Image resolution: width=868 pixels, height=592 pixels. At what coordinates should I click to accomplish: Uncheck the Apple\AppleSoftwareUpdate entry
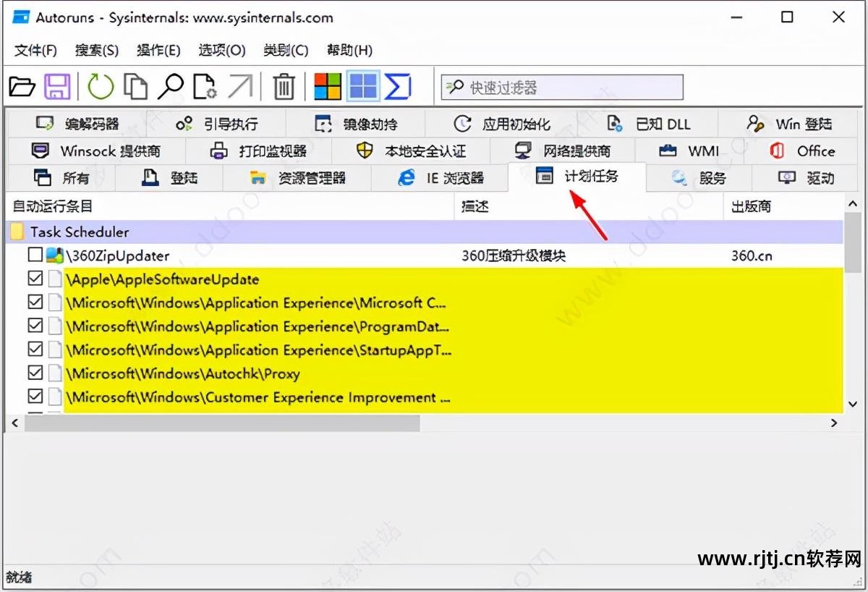point(35,279)
